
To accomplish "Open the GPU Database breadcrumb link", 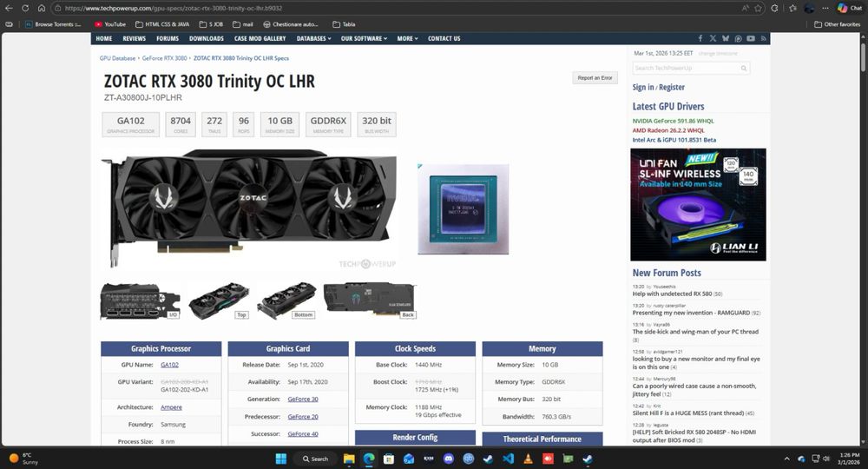I will [117, 58].
